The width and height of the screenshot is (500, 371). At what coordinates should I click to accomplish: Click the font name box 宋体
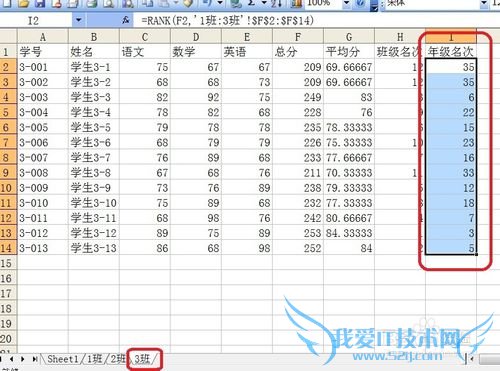point(433,3)
